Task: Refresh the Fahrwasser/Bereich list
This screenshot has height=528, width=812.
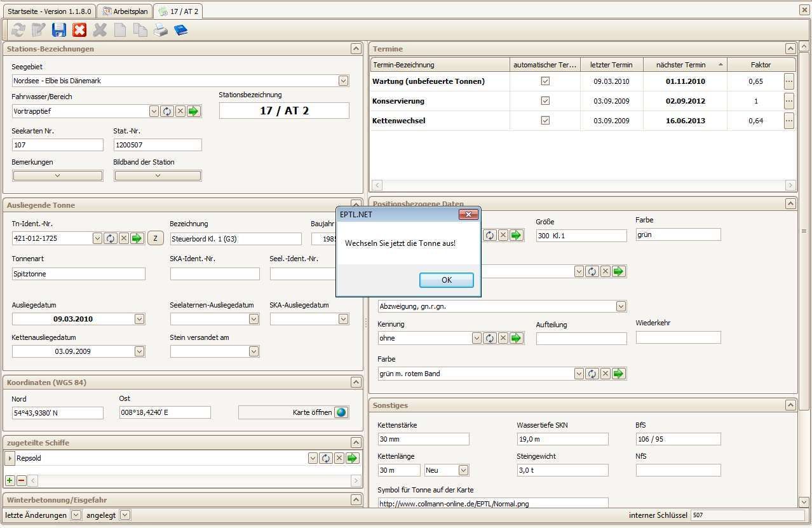Action: (x=166, y=111)
